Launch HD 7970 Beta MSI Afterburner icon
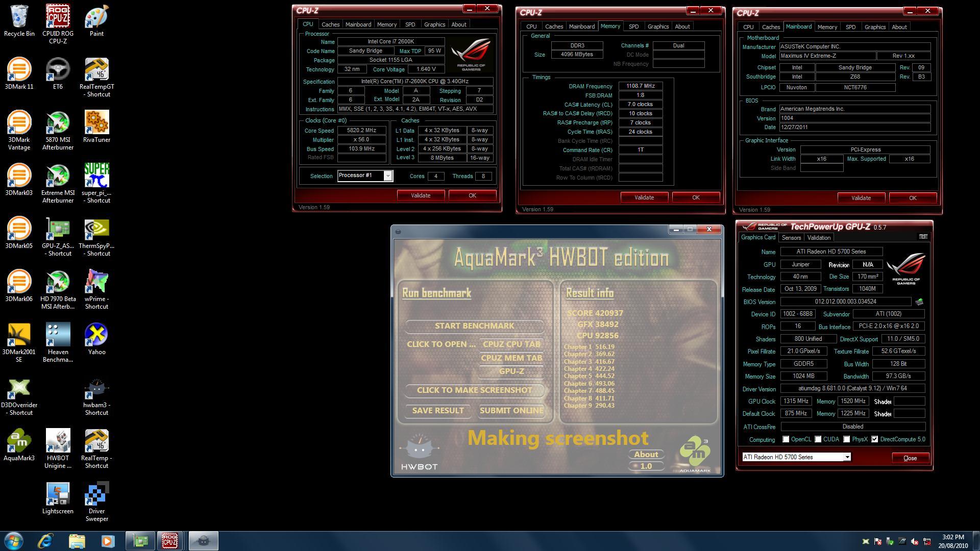The width and height of the screenshot is (980, 551). coord(58,289)
